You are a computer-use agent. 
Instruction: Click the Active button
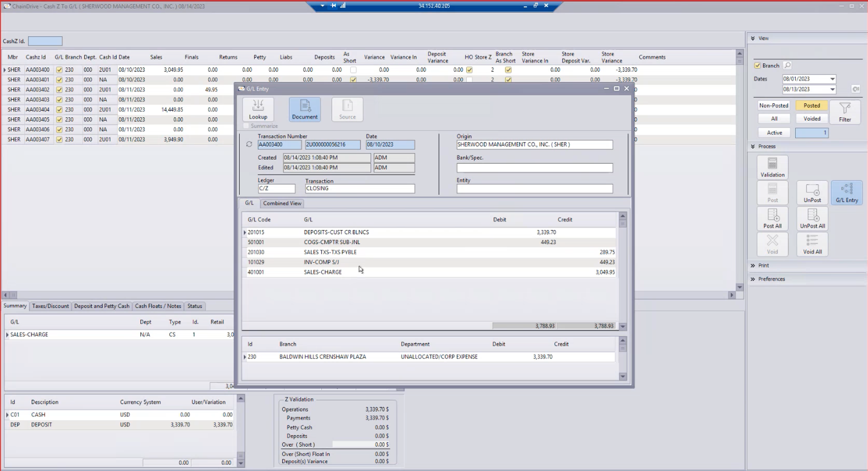pos(774,132)
